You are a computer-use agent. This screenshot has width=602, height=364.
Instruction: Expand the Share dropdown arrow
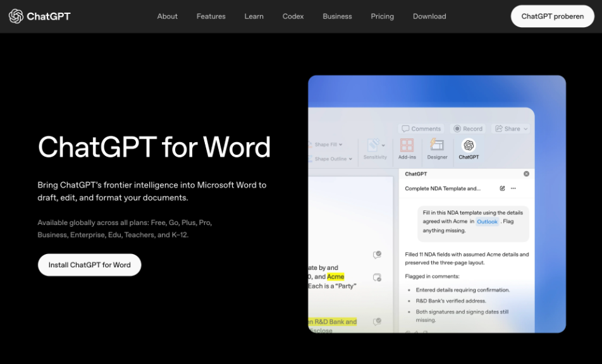[x=525, y=129]
